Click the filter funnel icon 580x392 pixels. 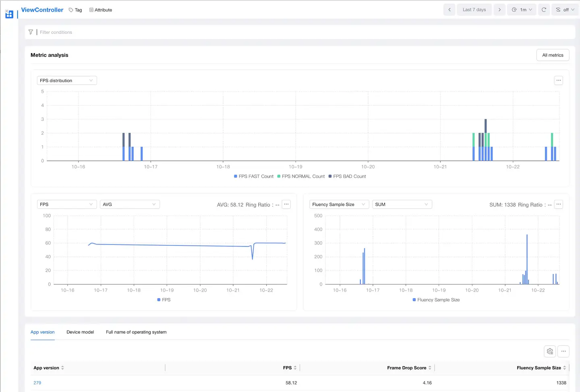tap(31, 32)
